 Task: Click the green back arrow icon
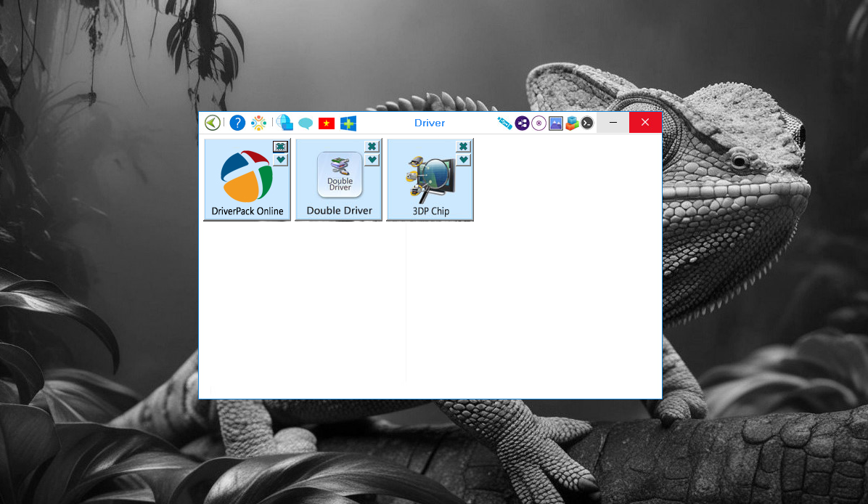point(212,123)
